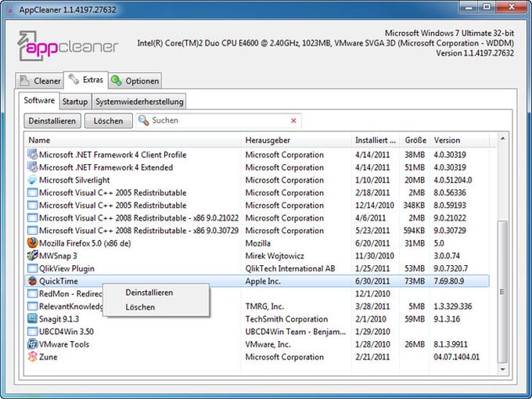
Task: Select the UBCD4Win 3.50 entry
Action: tap(66, 332)
